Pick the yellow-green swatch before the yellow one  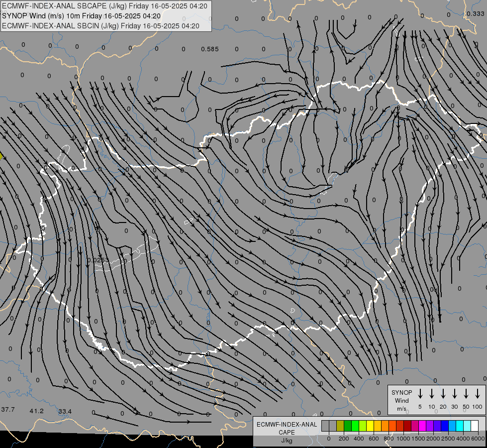pyautogui.click(x=363, y=426)
